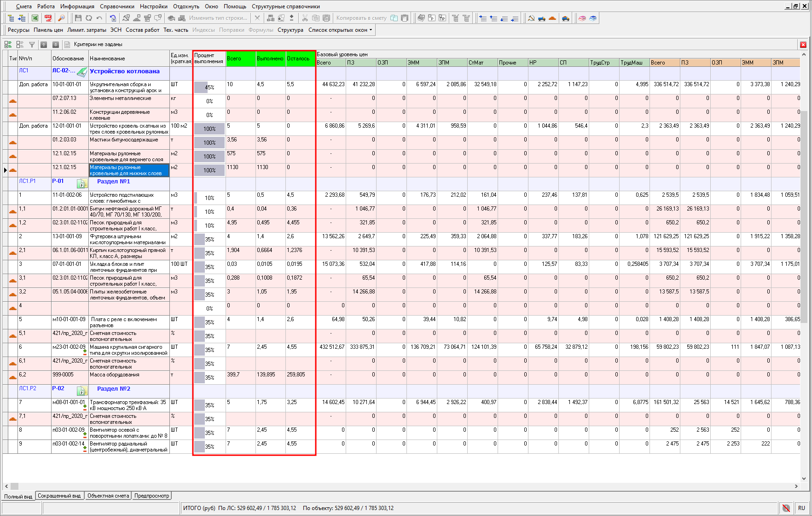The width and height of the screenshot is (812, 516).
Task: Open the Работа menu
Action: point(46,6)
